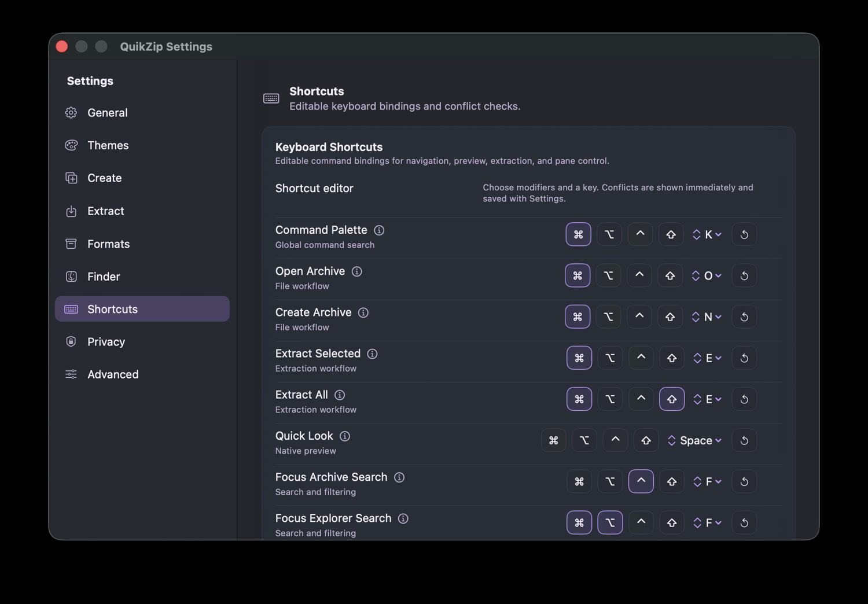Close the QuikZip Settings window
The height and width of the screenshot is (604, 868).
(x=62, y=46)
